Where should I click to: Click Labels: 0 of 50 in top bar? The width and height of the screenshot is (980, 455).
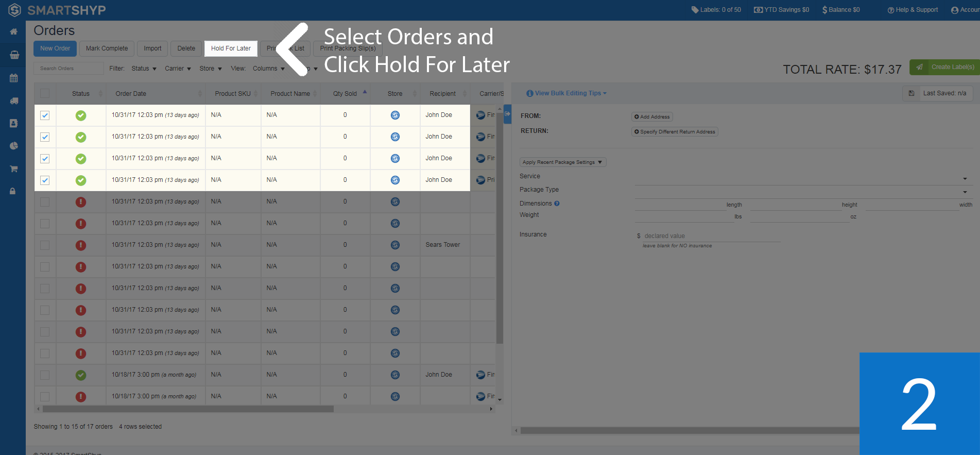[x=716, y=10]
